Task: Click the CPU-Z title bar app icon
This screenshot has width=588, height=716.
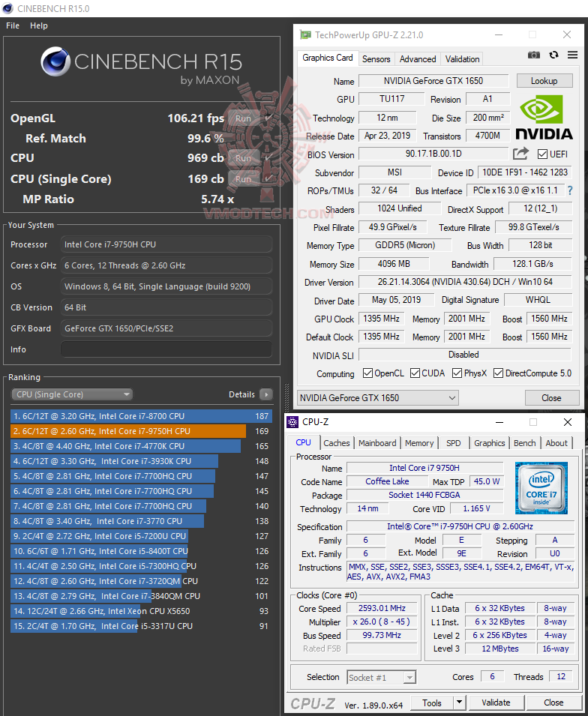Action: (292, 422)
